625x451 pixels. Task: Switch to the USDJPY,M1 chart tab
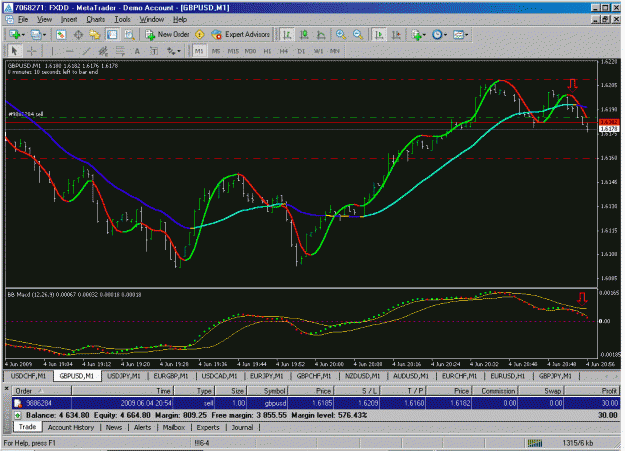124,376
